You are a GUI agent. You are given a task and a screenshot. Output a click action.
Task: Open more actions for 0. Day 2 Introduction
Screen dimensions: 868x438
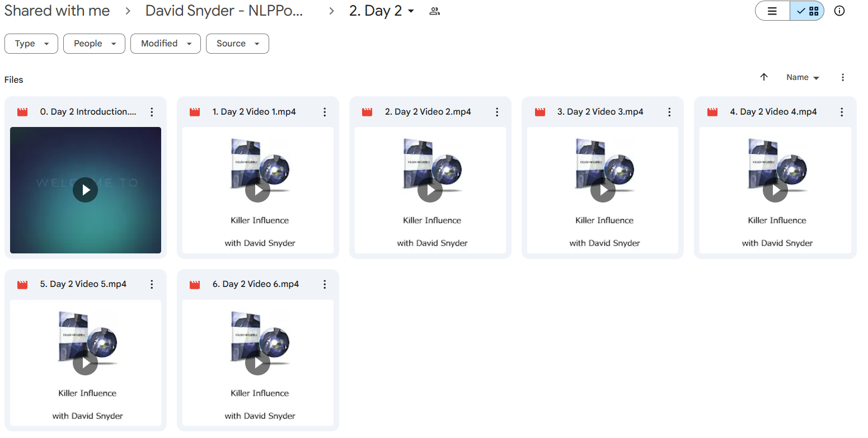pos(152,112)
